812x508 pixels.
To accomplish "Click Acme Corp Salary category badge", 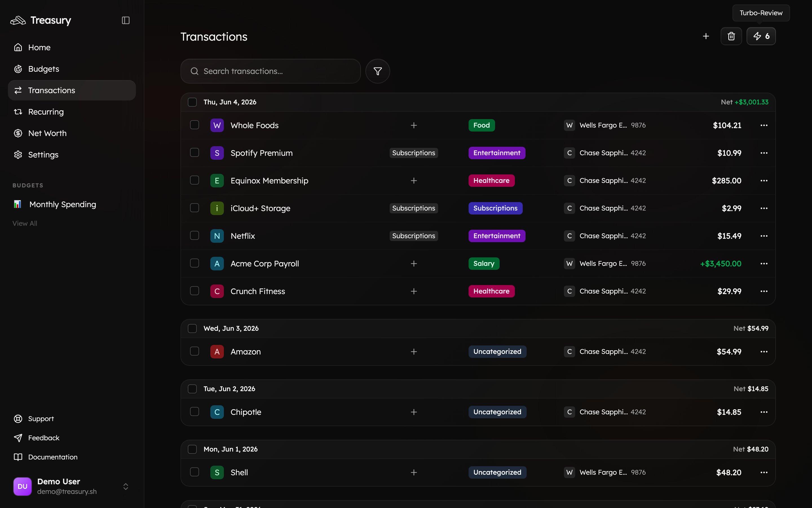I will coord(484,264).
